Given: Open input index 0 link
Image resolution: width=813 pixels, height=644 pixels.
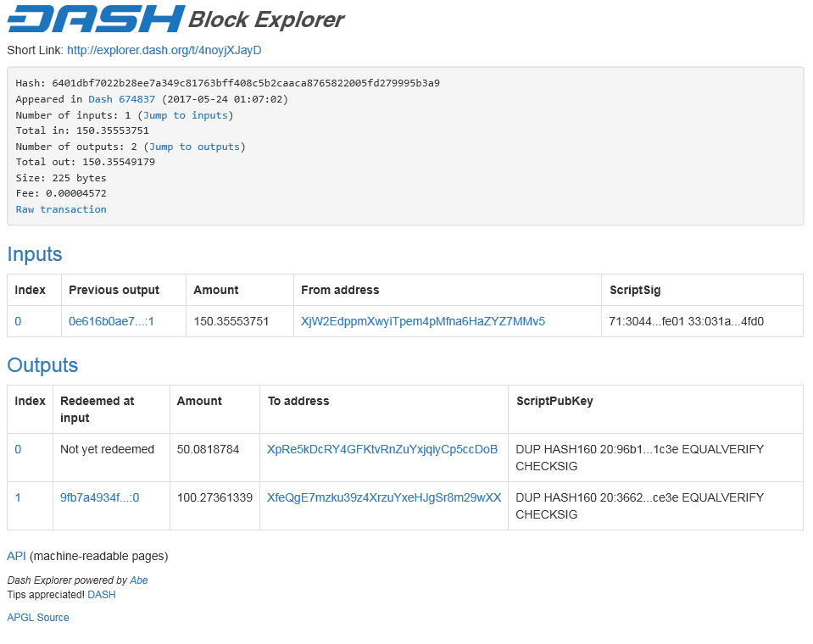Looking at the screenshot, I should pyautogui.click(x=18, y=321).
